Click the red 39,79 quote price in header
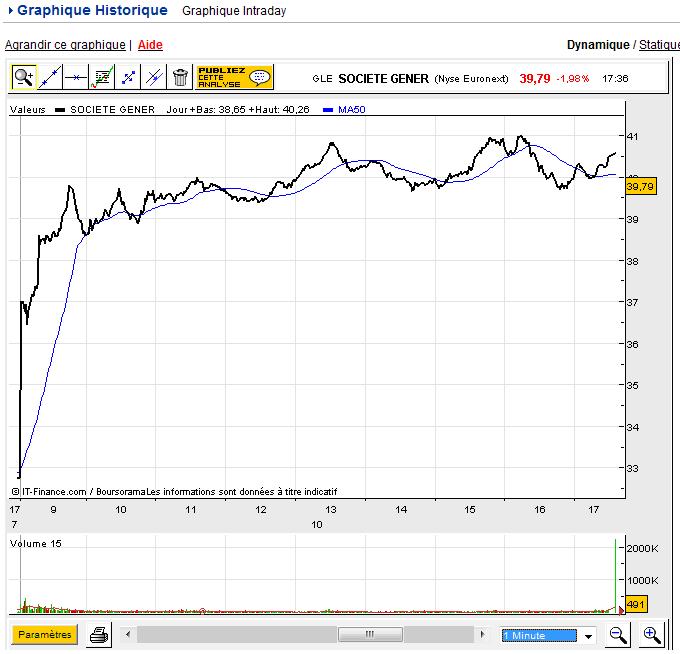This screenshot has height=654, width=680. pyautogui.click(x=535, y=78)
